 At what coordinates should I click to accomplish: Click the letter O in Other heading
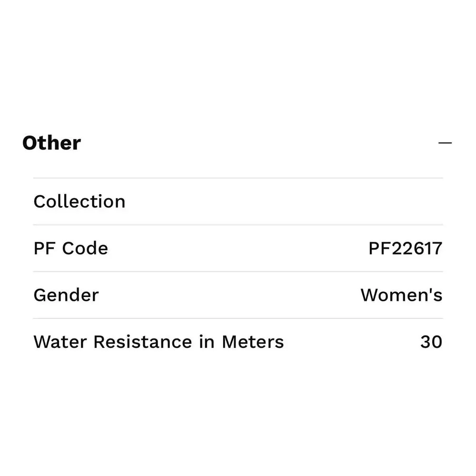pos(30,143)
